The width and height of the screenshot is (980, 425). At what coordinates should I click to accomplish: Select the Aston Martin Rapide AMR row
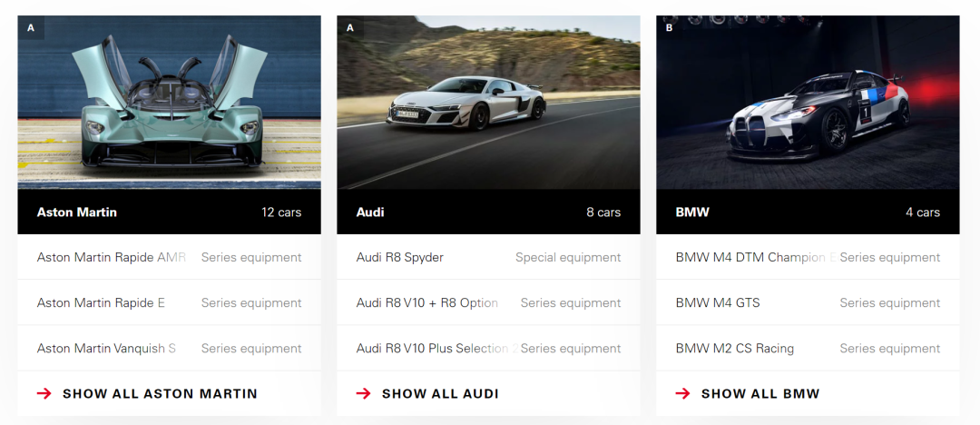pos(170,257)
